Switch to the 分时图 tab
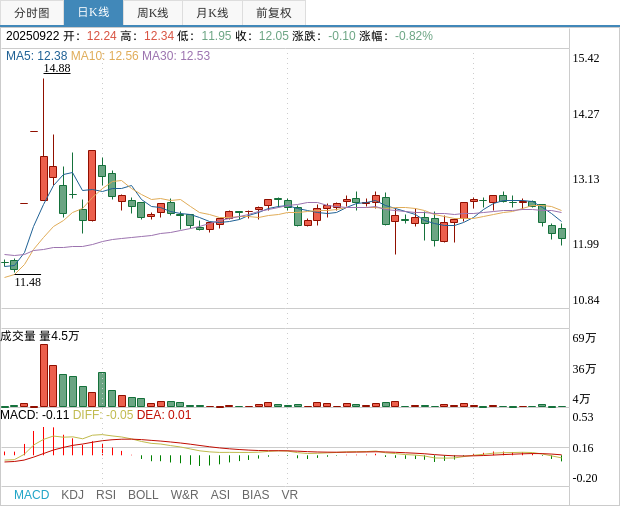620x506 pixels. point(32,13)
